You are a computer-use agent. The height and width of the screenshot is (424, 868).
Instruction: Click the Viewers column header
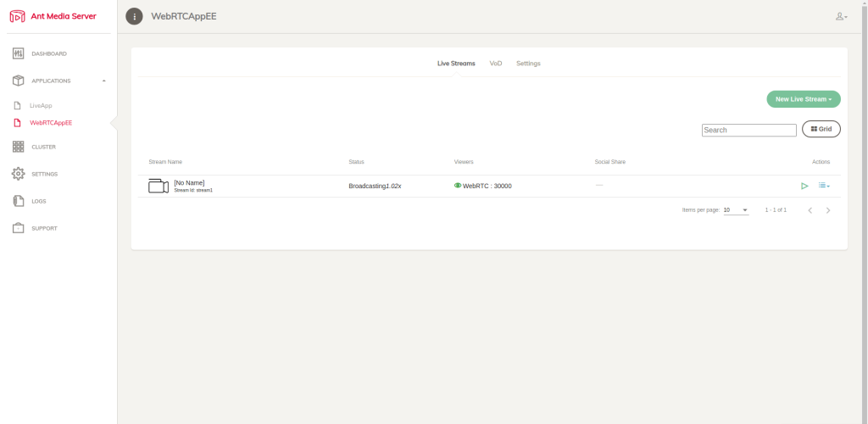click(x=464, y=162)
